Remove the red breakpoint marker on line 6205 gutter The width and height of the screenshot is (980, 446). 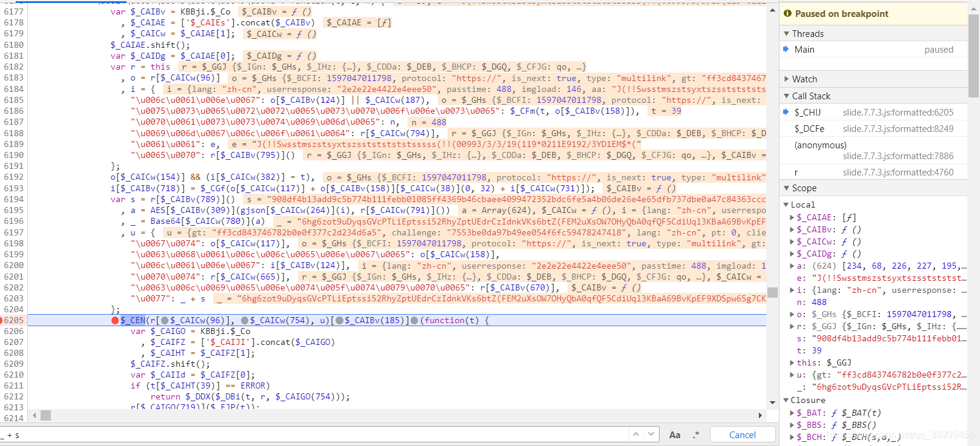(x=2, y=320)
